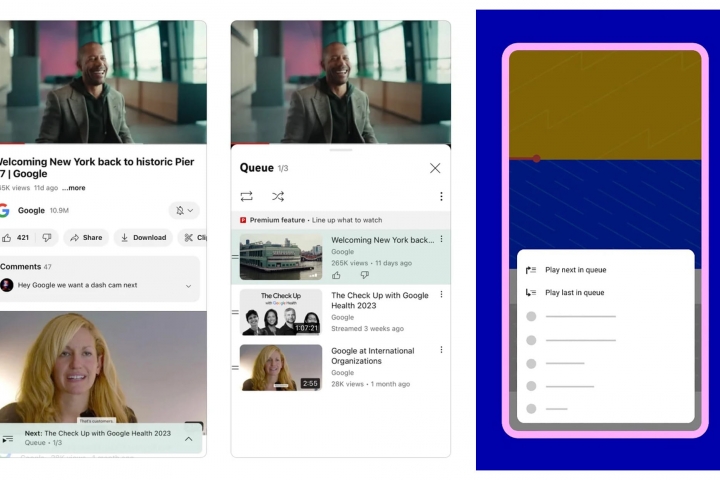Close the Queue panel
Screen dimensions: 720x480
435,168
